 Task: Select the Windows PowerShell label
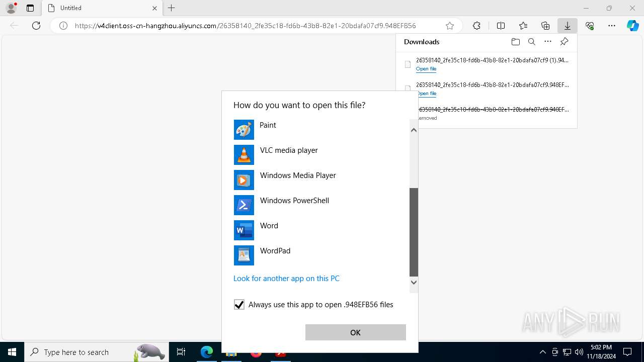(294, 201)
